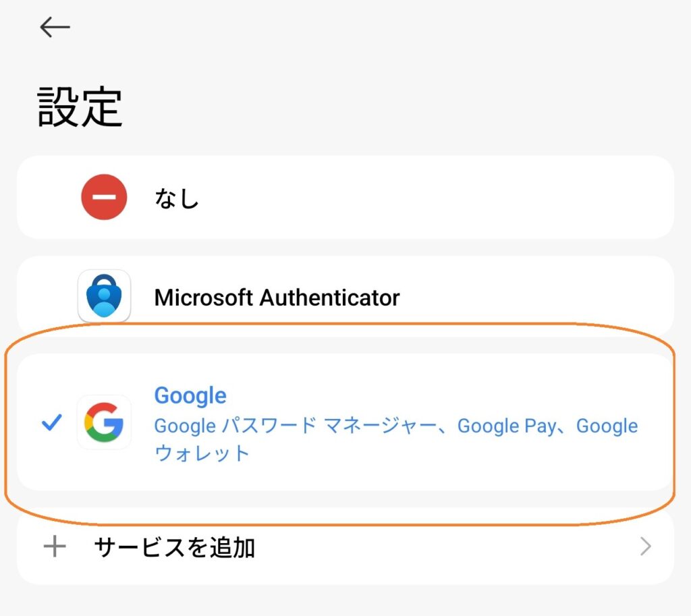Expand サービスを追加 using the right chevron
691x616 pixels.
coord(646,547)
